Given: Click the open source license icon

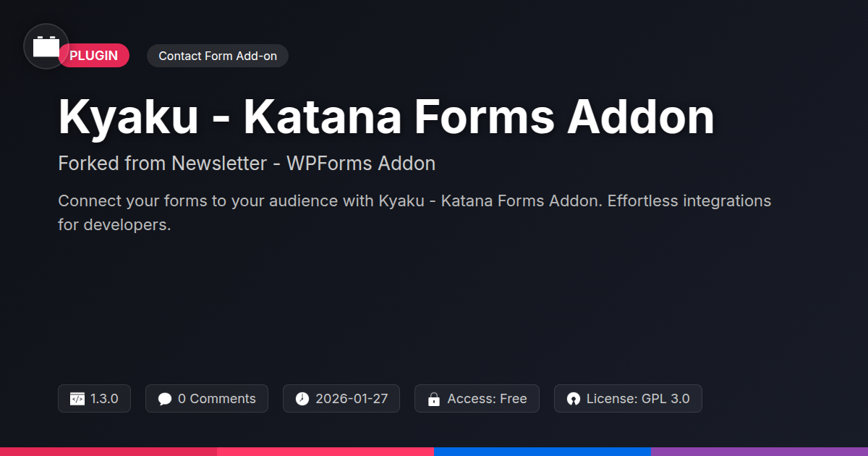Looking at the screenshot, I should [574, 399].
